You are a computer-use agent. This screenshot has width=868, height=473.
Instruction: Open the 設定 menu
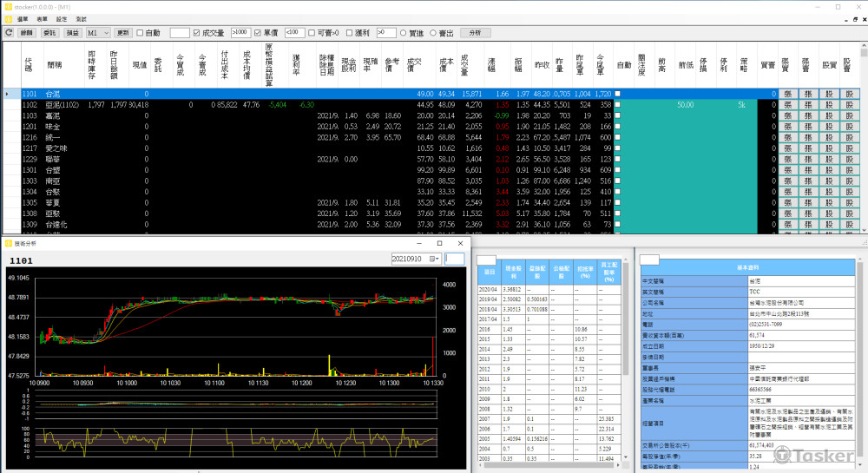pos(61,18)
